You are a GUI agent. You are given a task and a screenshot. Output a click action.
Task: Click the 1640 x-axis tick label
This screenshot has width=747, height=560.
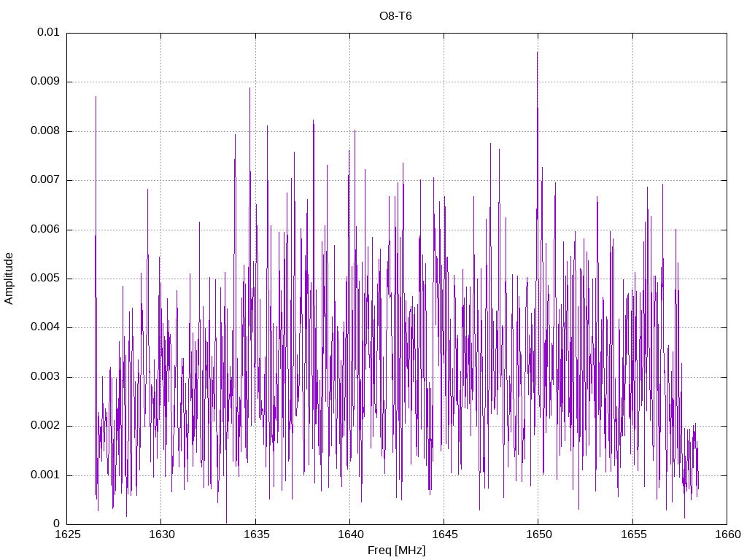click(350, 534)
